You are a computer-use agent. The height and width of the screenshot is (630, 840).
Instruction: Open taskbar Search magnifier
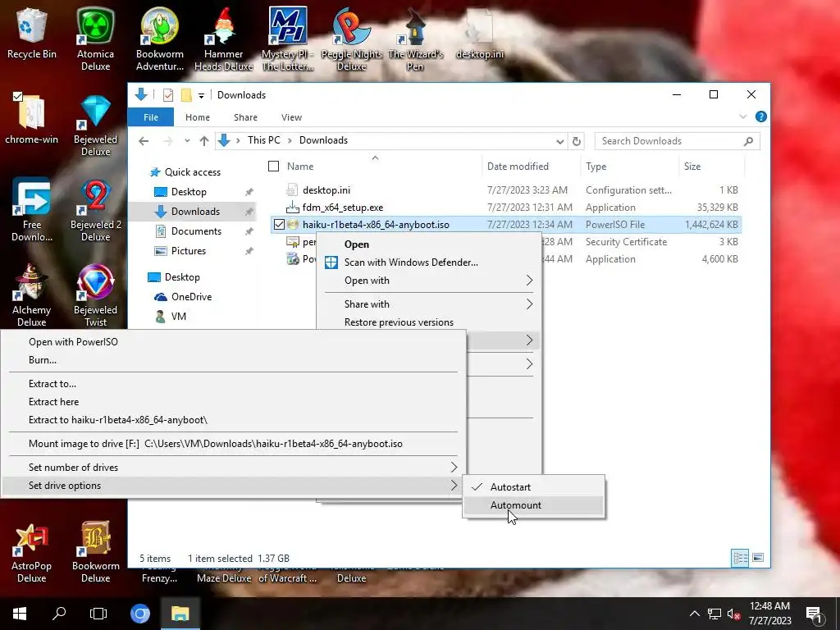pyautogui.click(x=59, y=614)
